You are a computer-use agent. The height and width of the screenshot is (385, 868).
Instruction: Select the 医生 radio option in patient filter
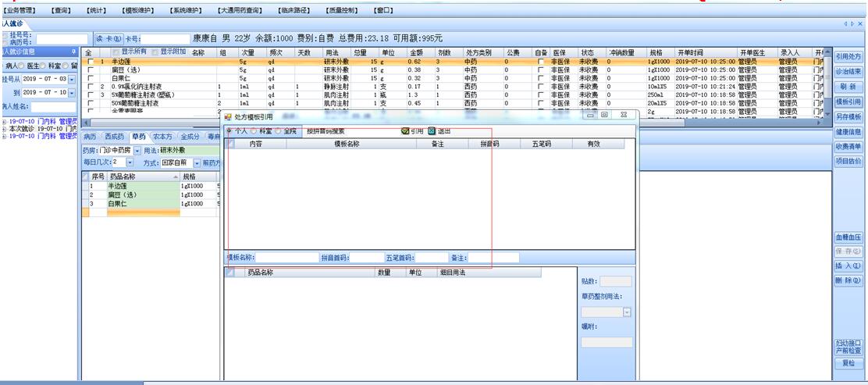pyautogui.click(x=21, y=66)
